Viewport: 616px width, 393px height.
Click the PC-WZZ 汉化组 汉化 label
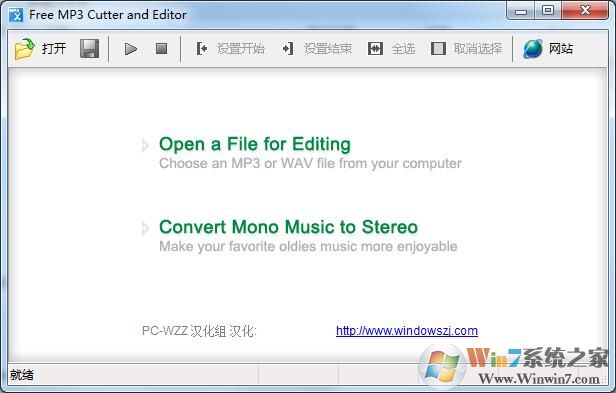pyautogui.click(x=199, y=331)
